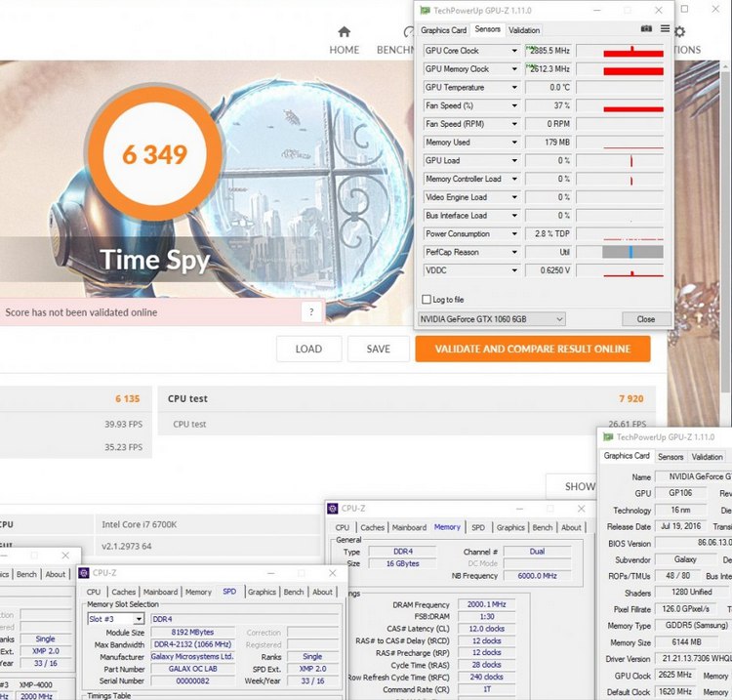Click the Home icon in 3DMark navigation
Viewport: 732px width, 700px height.
click(x=345, y=32)
